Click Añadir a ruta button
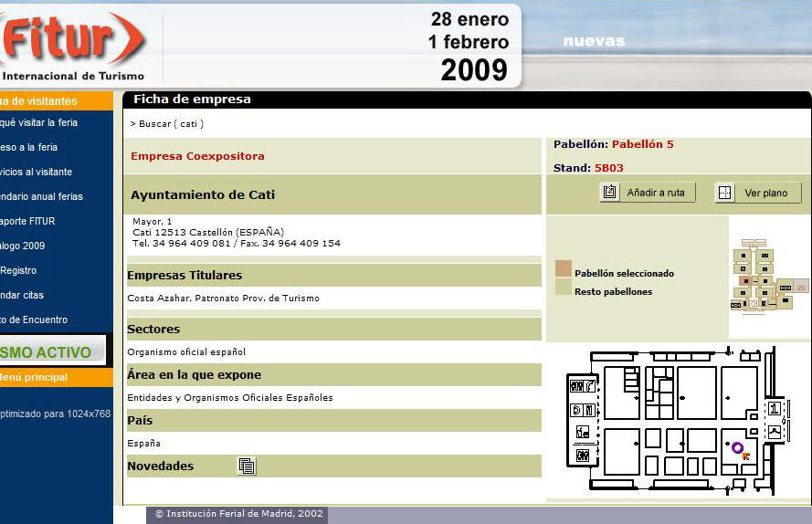Viewport: 812px width, 524px height. click(648, 193)
